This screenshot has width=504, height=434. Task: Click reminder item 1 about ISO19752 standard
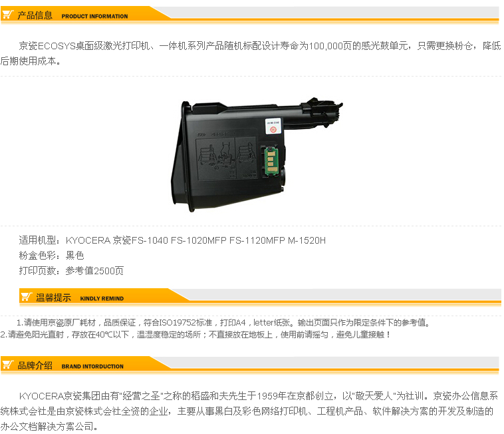click(223, 322)
